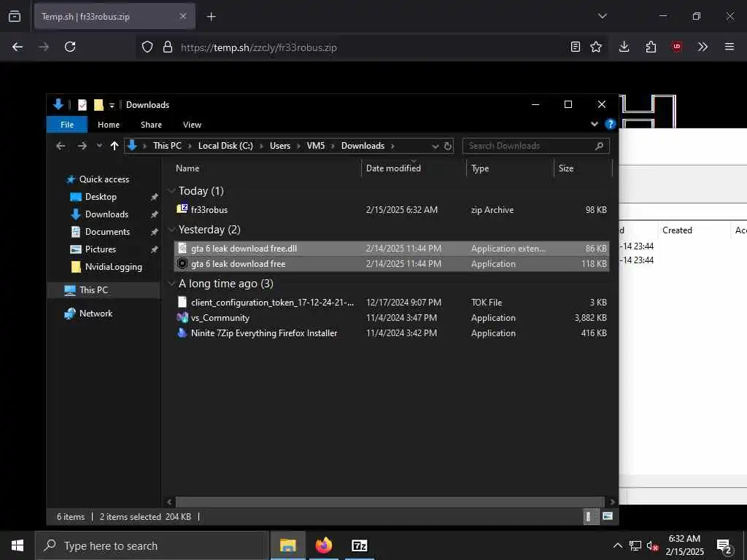
Task: Open the File menu in Explorer
Action: (67, 125)
